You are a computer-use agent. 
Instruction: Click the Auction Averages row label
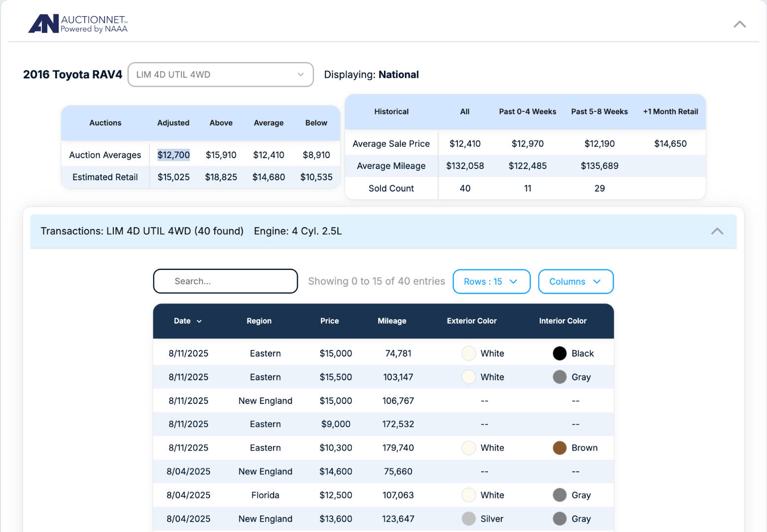tap(105, 155)
